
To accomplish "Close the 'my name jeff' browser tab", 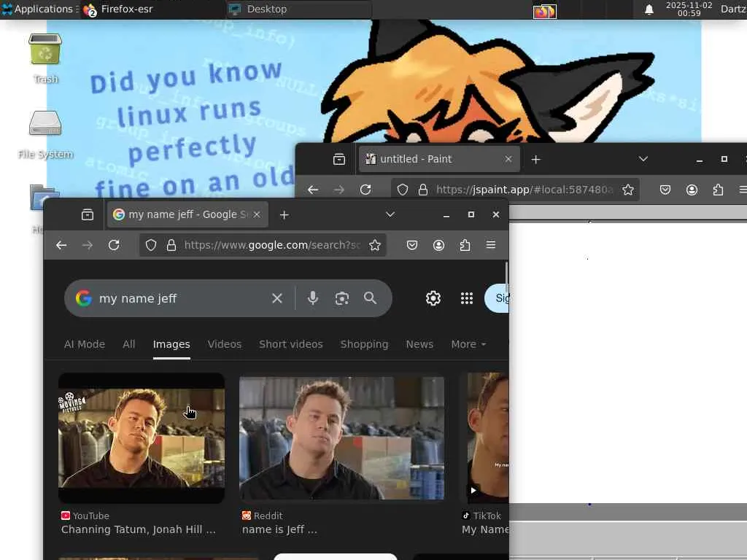I will tap(257, 215).
